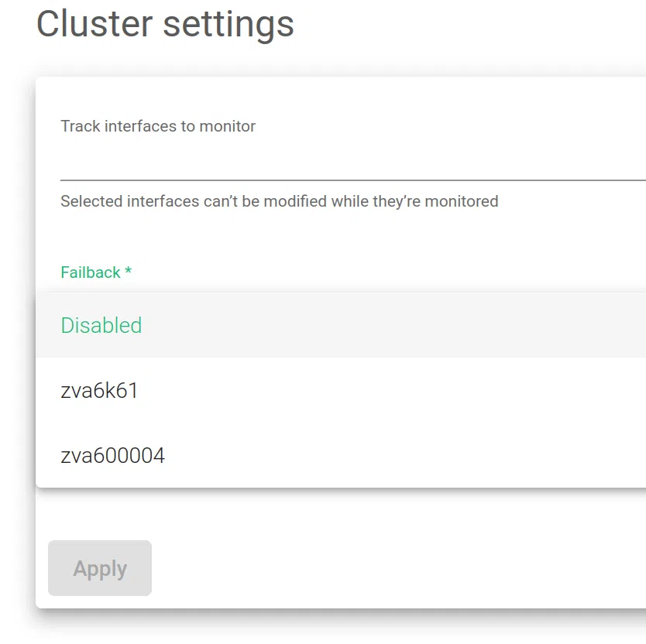The image size is (646, 644).
Task: Select Disabled in the Failback list
Action: click(101, 325)
